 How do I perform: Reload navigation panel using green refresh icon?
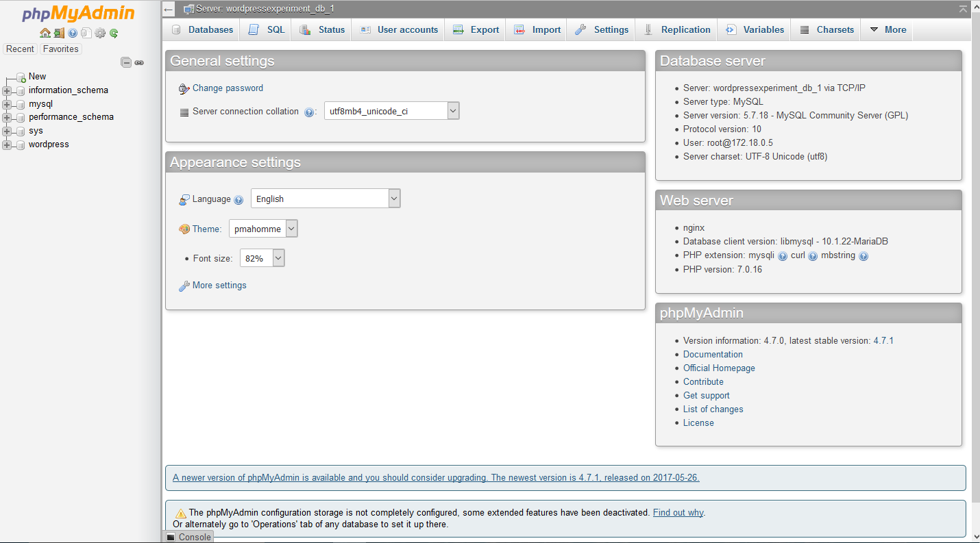pos(114,33)
